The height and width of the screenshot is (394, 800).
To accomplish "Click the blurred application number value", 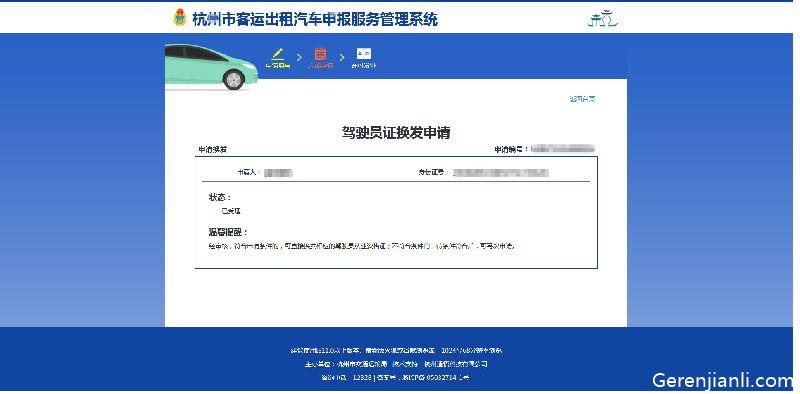I will 563,149.
